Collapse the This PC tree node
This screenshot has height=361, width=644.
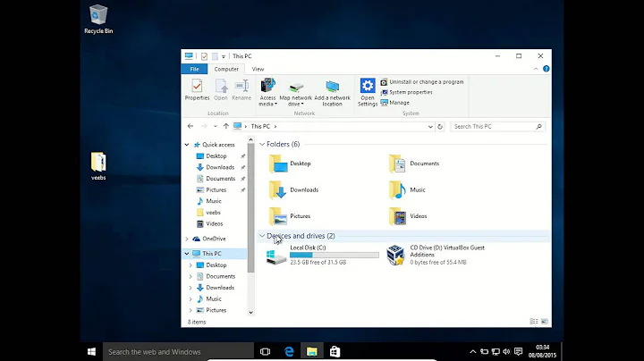[187, 254]
